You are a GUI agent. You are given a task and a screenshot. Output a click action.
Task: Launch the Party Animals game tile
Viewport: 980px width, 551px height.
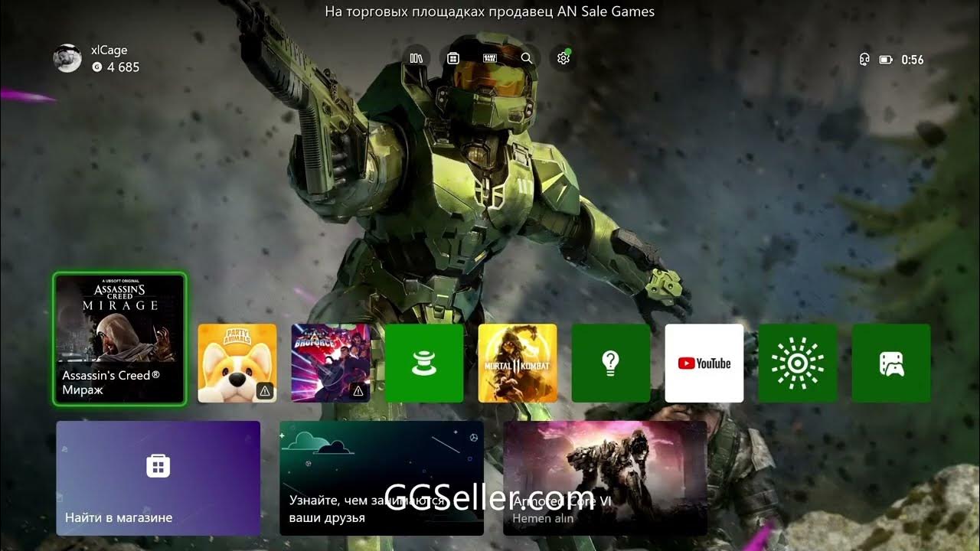(x=237, y=364)
